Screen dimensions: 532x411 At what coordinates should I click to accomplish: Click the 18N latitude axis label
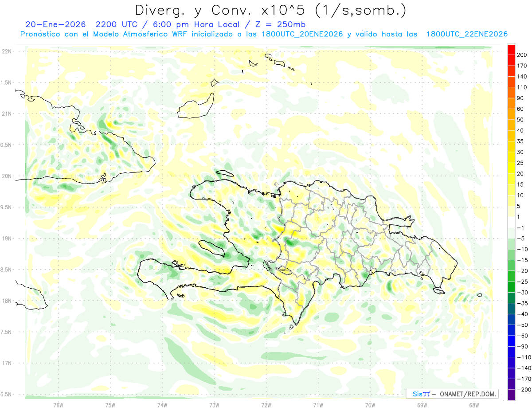[x=6, y=301]
